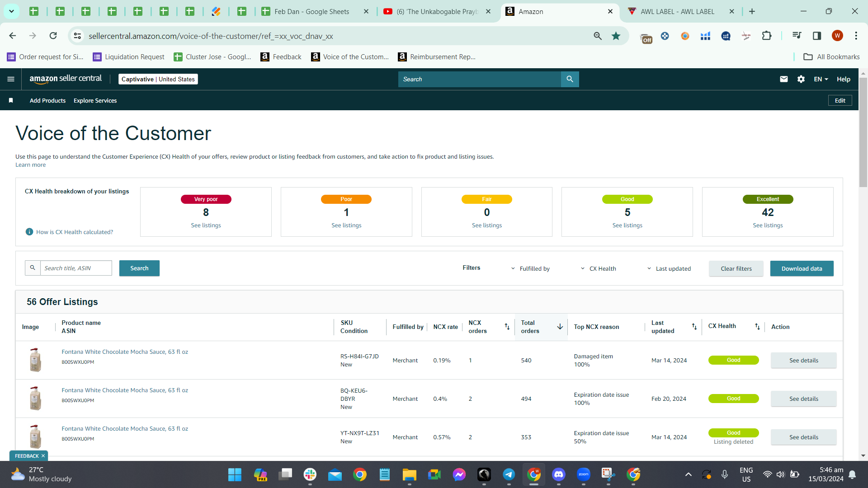868x488 pixels.
Task: See listings under Fair
Action: [x=487, y=225]
